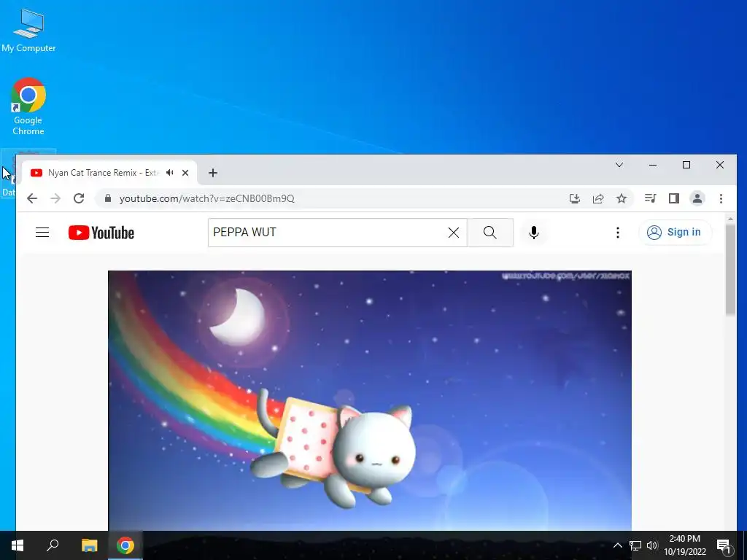Select the My Computer desktop icon
The height and width of the screenshot is (560, 747).
tap(28, 30)
